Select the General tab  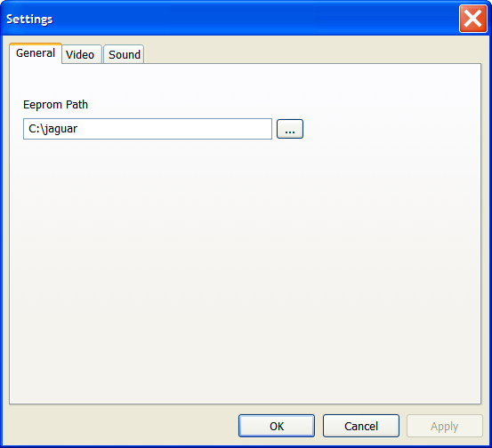[36, 53]
